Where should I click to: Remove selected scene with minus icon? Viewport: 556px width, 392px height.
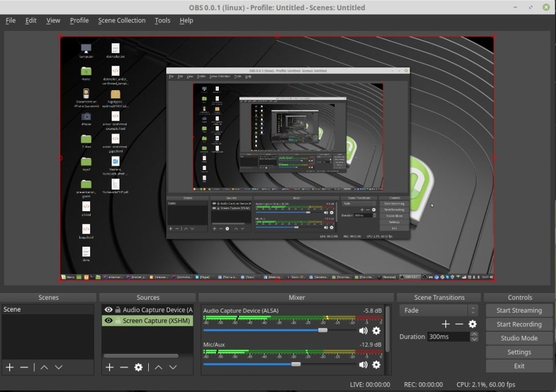pos(24,367)
